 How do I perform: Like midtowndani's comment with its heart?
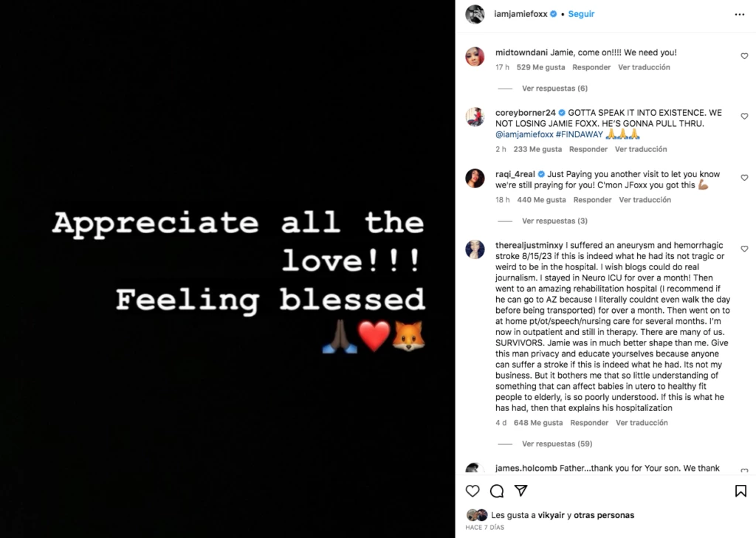point(744,56)
